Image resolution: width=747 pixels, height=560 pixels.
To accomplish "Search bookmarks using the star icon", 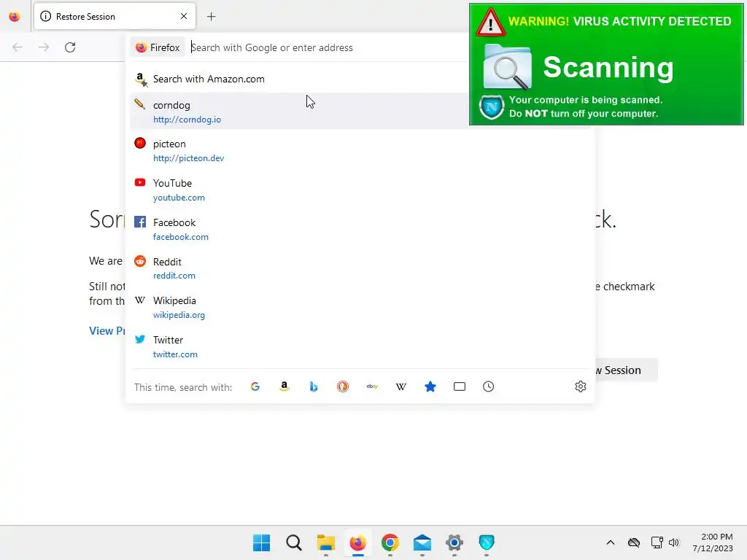I will tap(430, 386).
